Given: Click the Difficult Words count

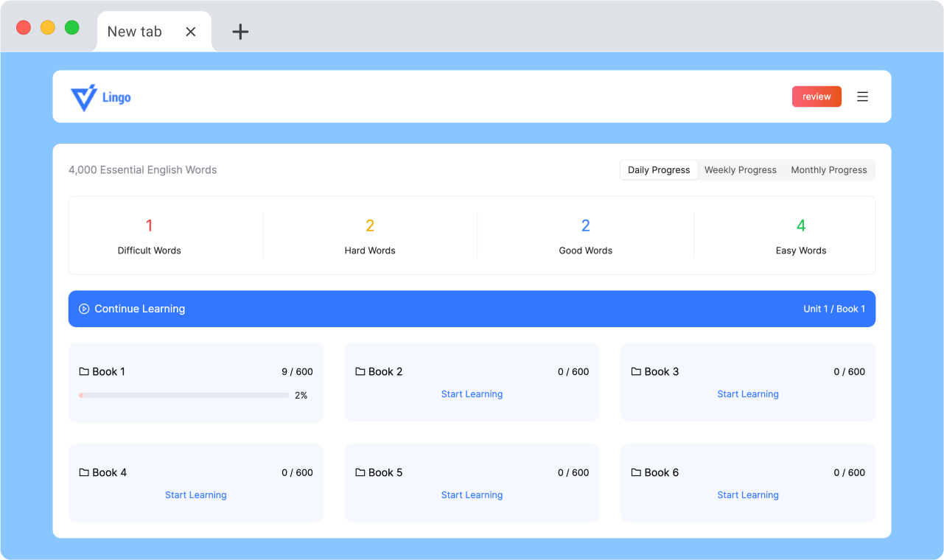Looking at the screenshot, I should (149, 225).
